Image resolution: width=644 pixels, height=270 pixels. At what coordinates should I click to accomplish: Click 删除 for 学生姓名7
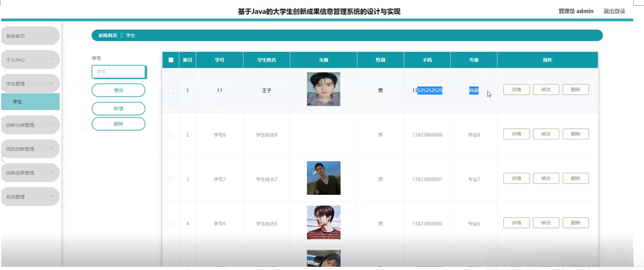575,178
